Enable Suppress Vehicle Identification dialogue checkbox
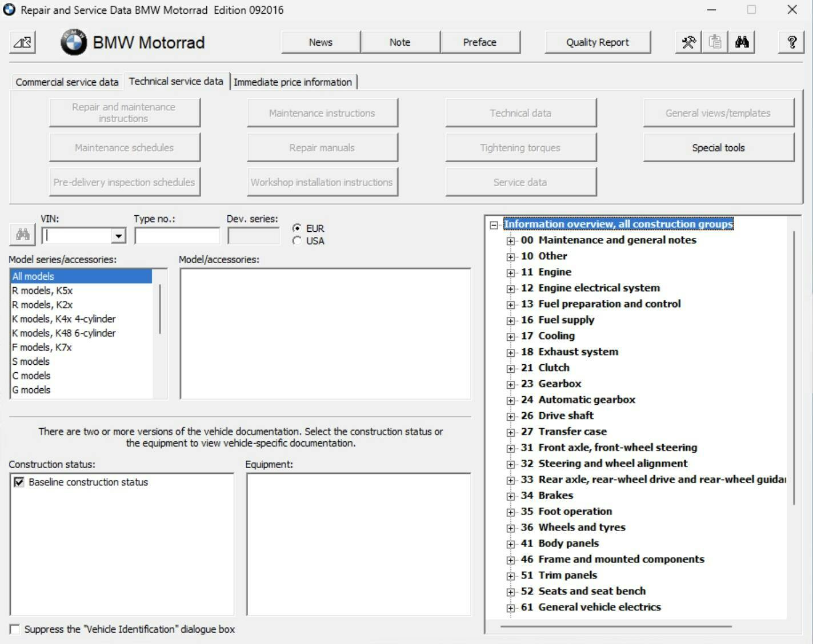Screen dimensions: 813x644 [x=15, y=629]
